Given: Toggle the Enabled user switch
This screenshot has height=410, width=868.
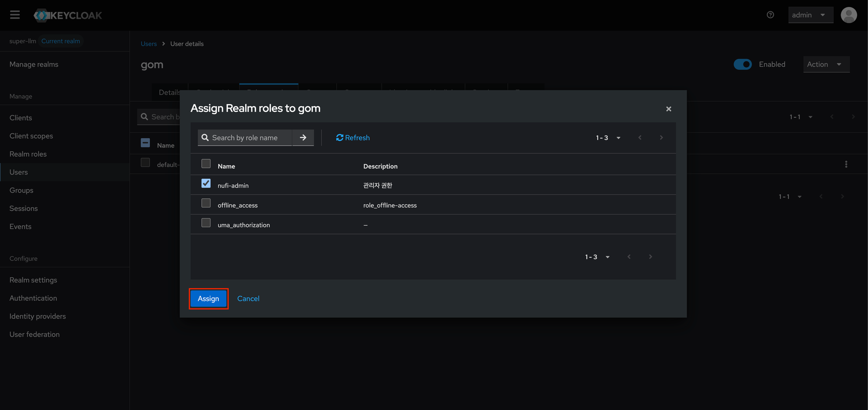Looking at the screenshot, I should click(743, 64).
